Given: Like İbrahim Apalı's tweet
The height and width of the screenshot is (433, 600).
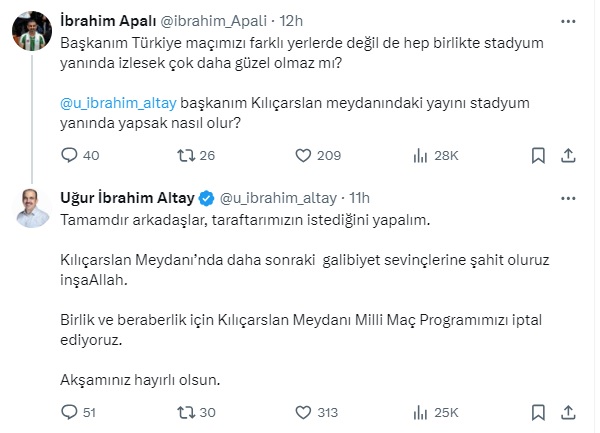Looking at the screenshot, I should [x=305, y=155].
